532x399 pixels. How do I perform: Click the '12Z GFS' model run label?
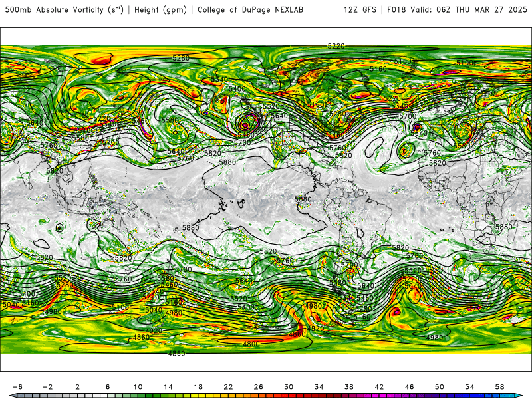(x=360, y=10)
